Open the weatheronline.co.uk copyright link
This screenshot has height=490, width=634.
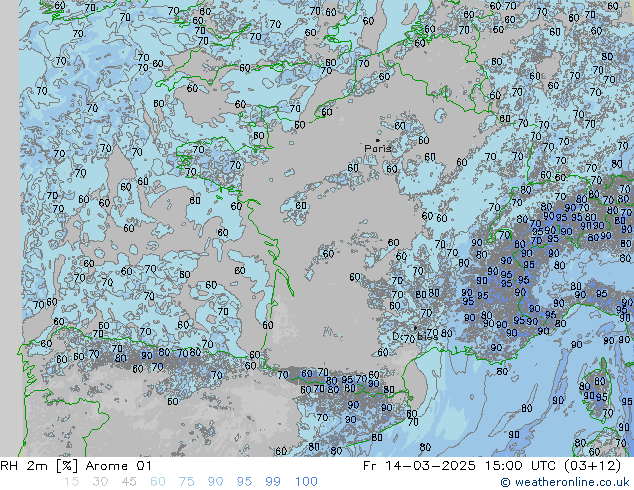pos(565,482)
